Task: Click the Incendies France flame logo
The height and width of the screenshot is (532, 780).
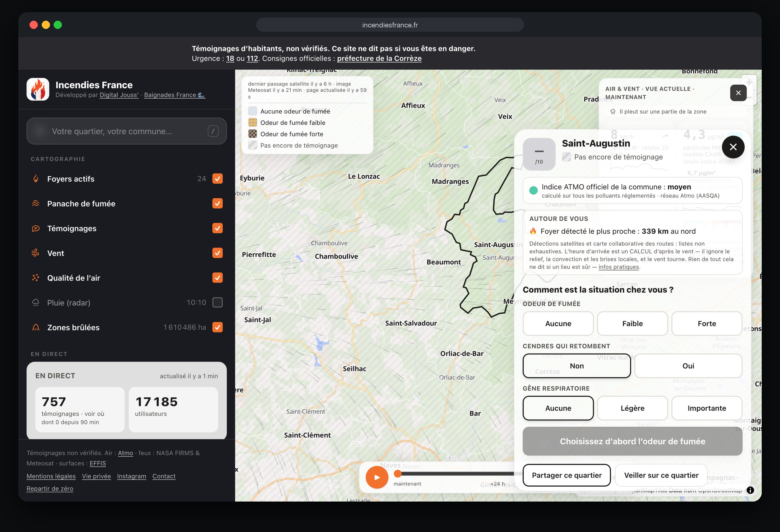Action: click(38, 89)
